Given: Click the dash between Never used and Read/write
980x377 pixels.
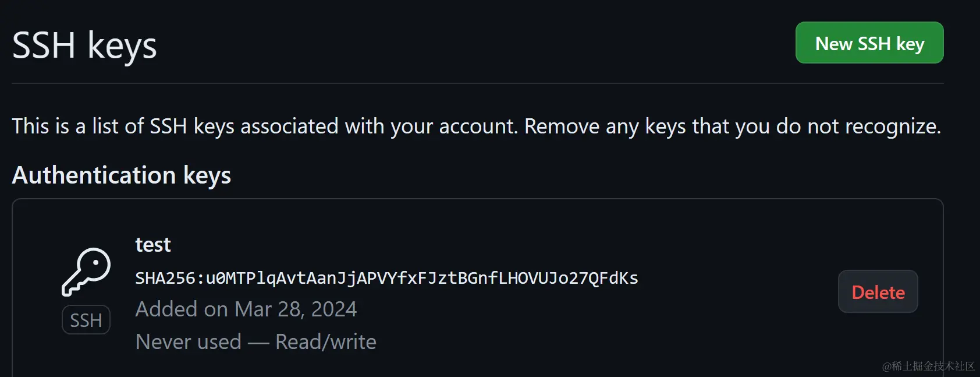Looking at the screenshot, I should (258, 343).
